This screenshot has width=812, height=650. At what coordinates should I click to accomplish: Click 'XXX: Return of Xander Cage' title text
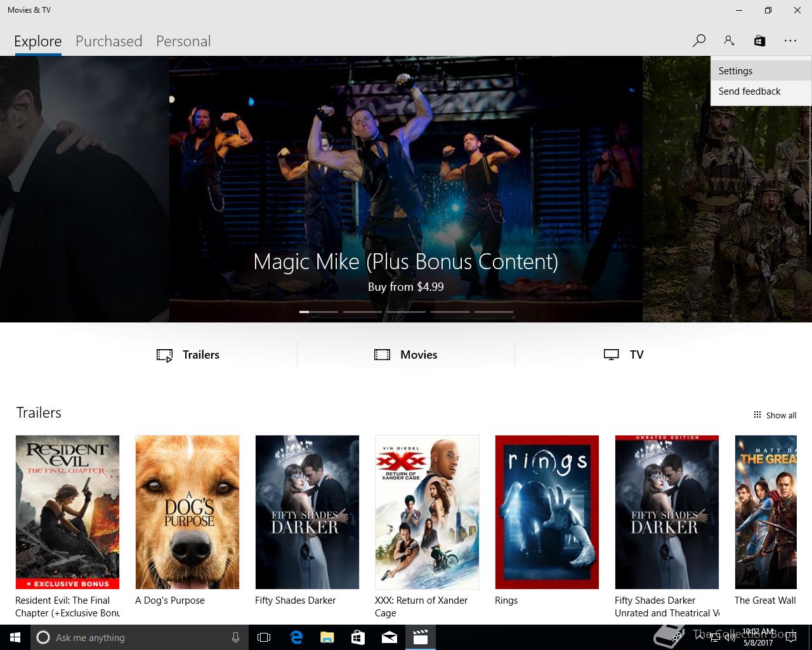tap(421, 607)
